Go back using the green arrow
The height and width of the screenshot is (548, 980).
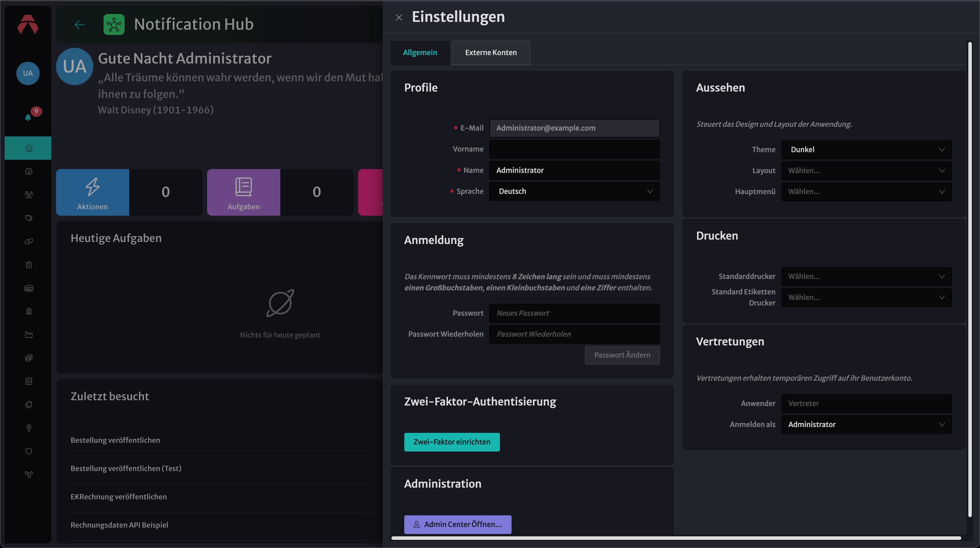click(x=80, y=25)
